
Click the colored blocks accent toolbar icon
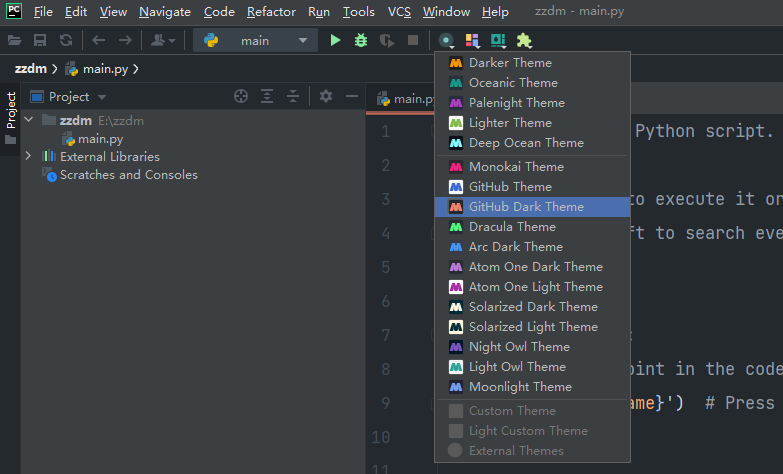point(472,40)
